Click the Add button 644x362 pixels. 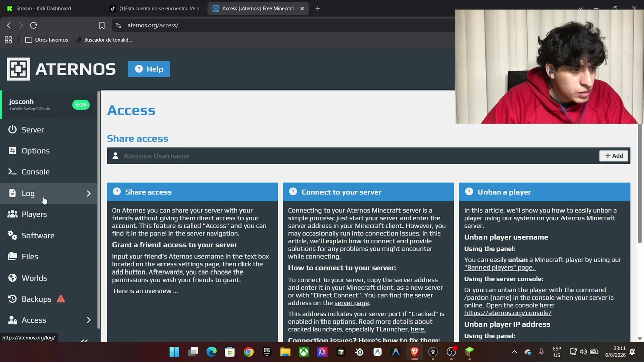(614, 156)
